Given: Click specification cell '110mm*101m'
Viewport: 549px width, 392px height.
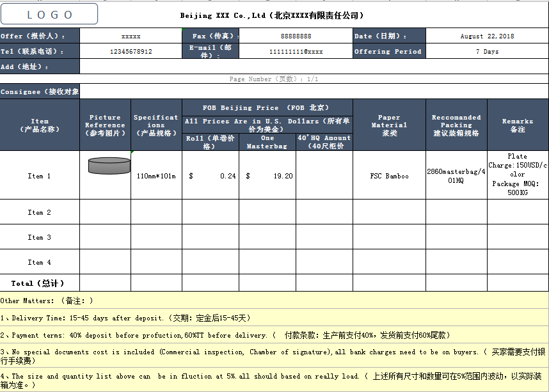Looking at the screenshot, I should point(156,176).
